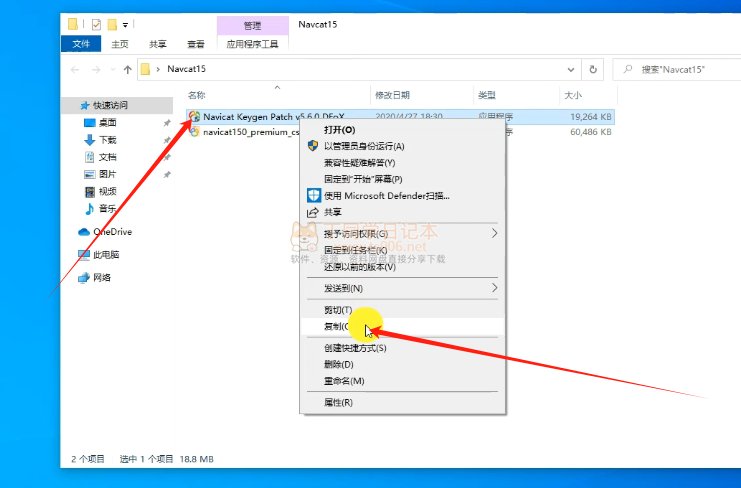This screenshot has height=488, width=741.
Task: Click the folder icon at title bar left
Action: pos(73,24)
